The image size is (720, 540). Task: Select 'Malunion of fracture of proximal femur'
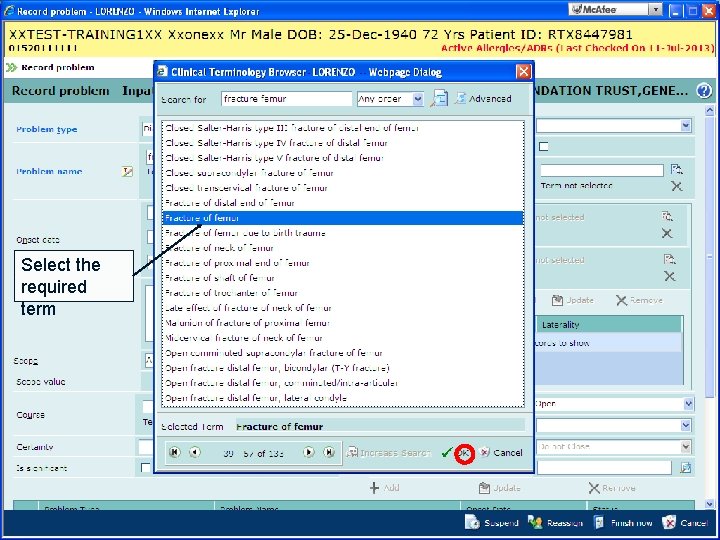(343, 323)
